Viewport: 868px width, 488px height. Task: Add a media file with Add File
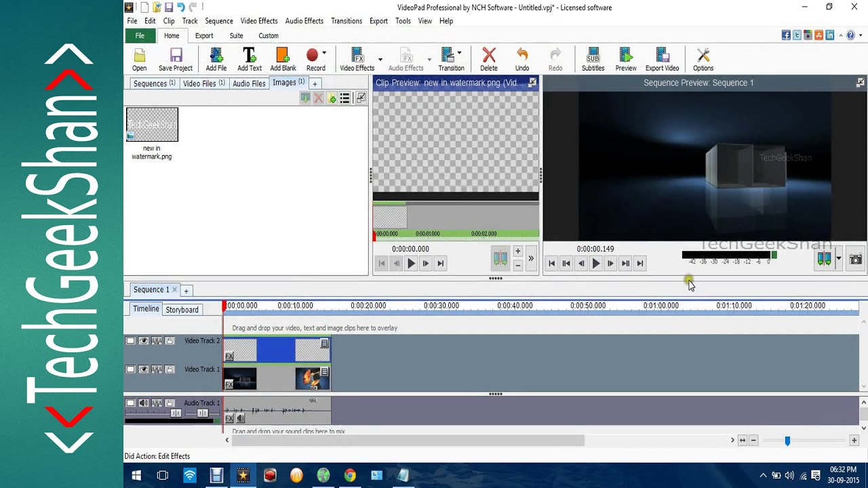216,60
